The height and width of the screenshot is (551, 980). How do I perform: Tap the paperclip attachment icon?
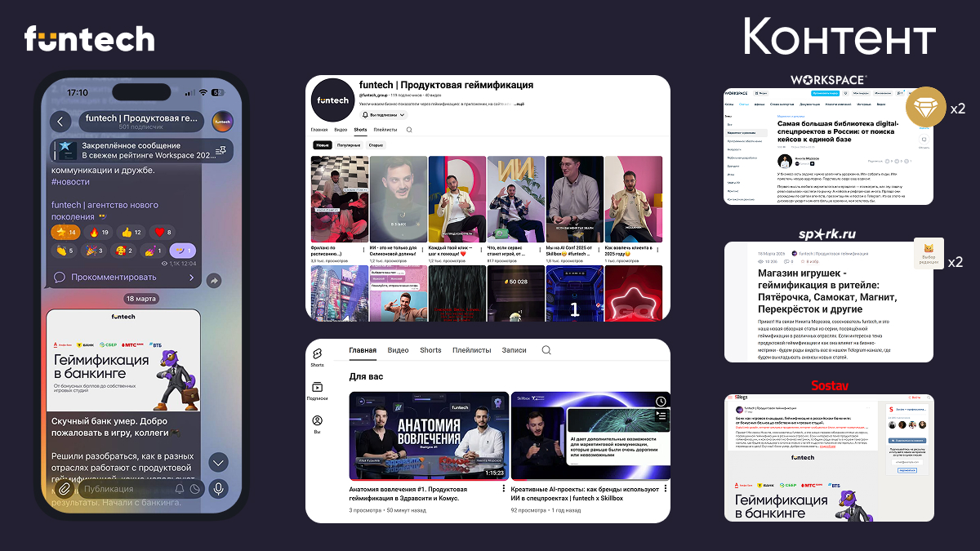pyautogui.click(x=63, y=488)
